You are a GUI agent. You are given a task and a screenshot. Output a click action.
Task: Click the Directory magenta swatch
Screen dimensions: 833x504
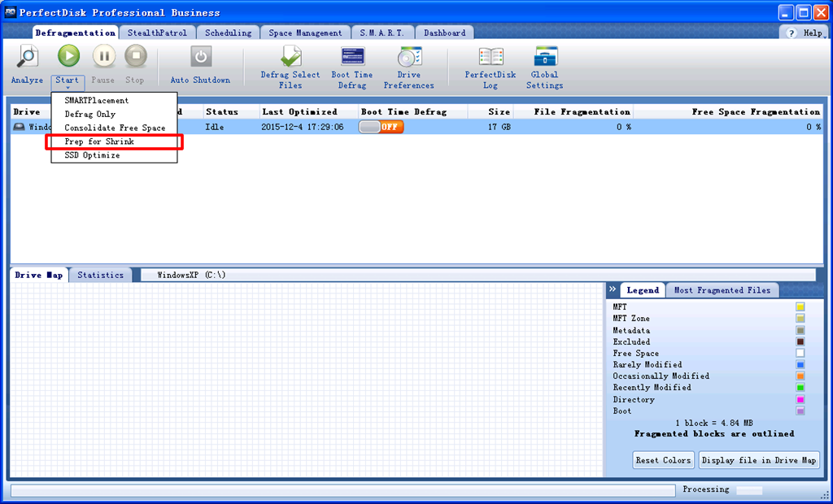[x=800, y=399]
